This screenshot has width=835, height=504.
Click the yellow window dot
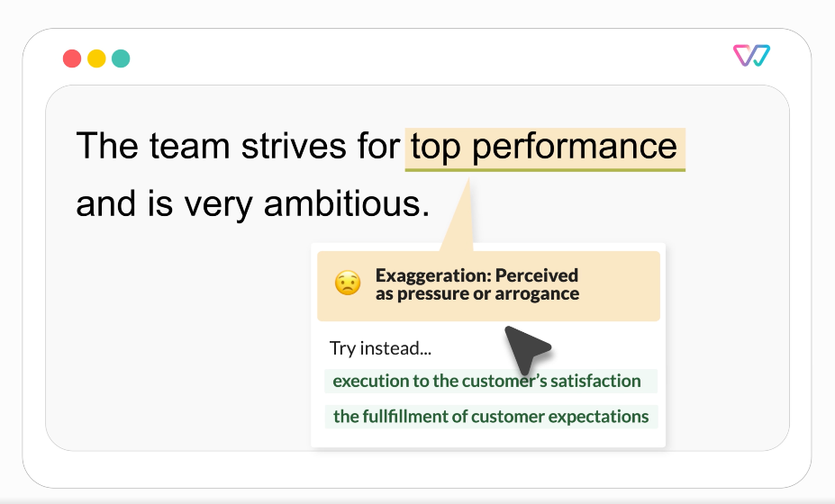[x=96, y=58]
